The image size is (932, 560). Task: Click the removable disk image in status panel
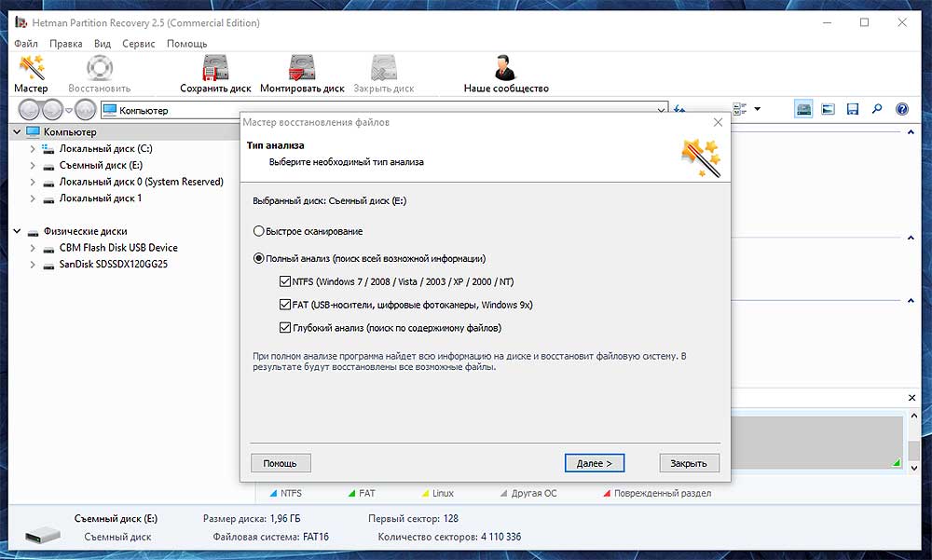(x=43, y=534)
